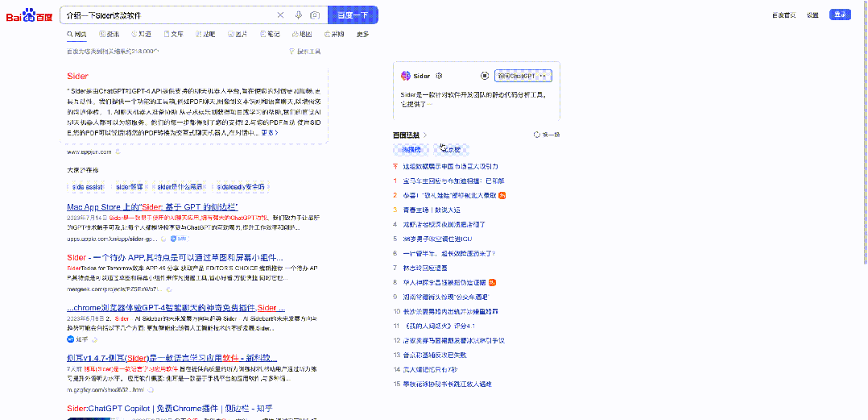Switch to the 图片 (Images) tab
The image size is (868, 420).
(x=238, y=34)
